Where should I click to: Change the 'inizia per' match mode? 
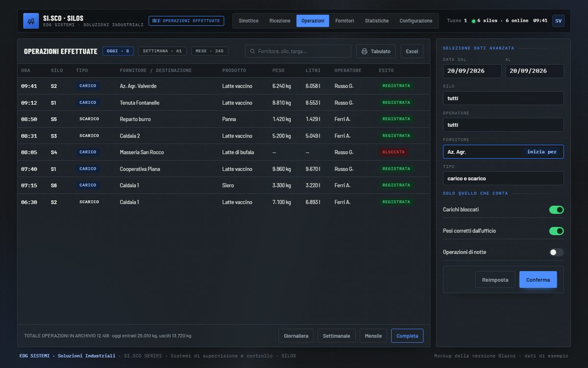[x=542, y=152]
